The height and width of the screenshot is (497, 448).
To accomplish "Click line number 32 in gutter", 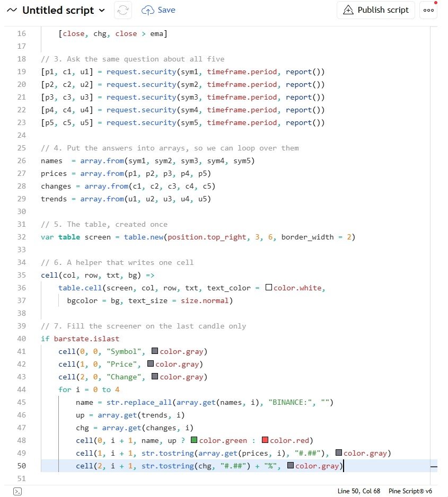I will pos(22,237).
